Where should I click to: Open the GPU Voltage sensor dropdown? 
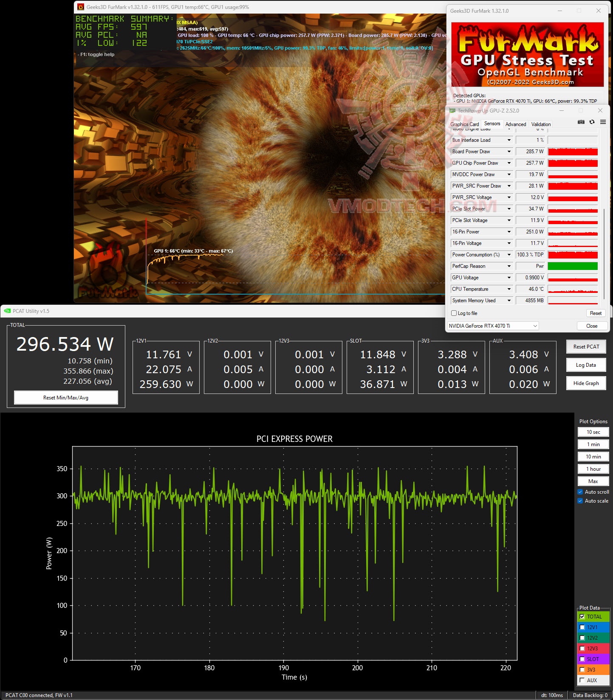[509, 278]
